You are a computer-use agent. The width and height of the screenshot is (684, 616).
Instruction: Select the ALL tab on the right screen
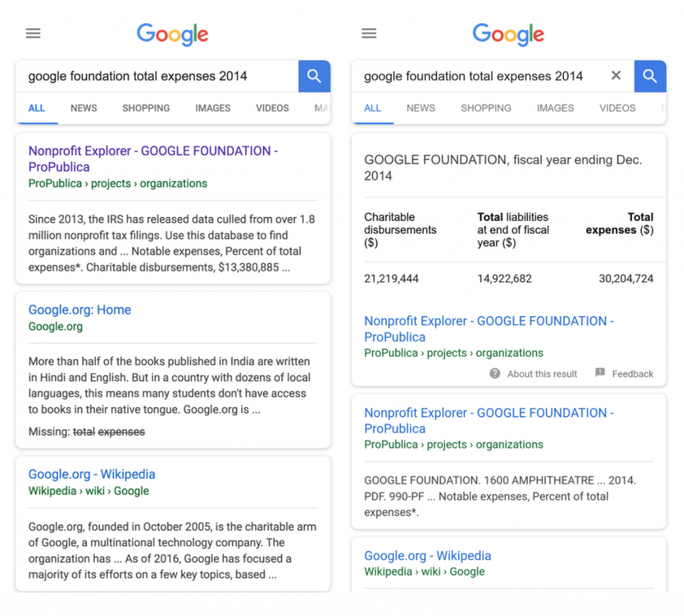coord(373,108)
